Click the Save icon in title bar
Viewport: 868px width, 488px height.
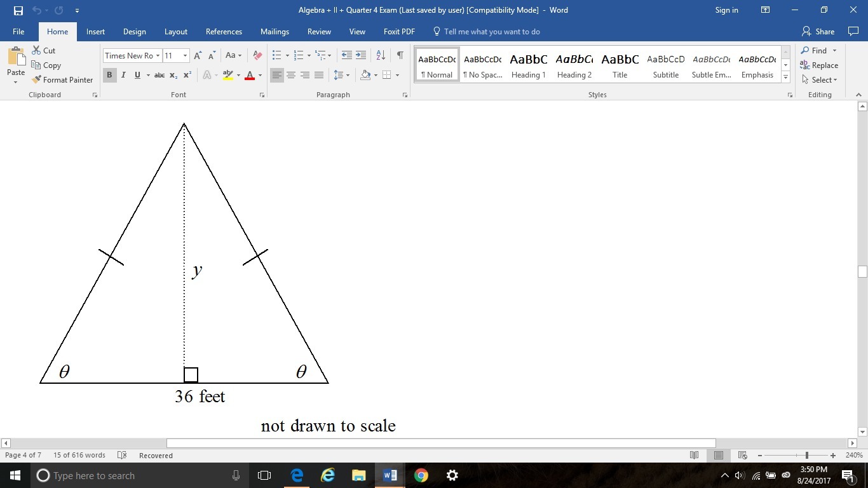18,10
